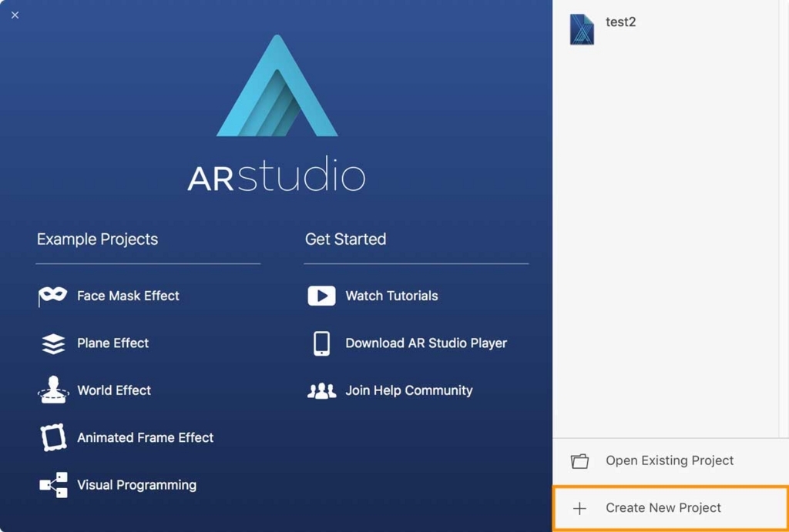Image resolution: width=789 pixels, height=532 pixels.
Task: Click the Face Mask Effect mask icon
Action: (52, 296)
